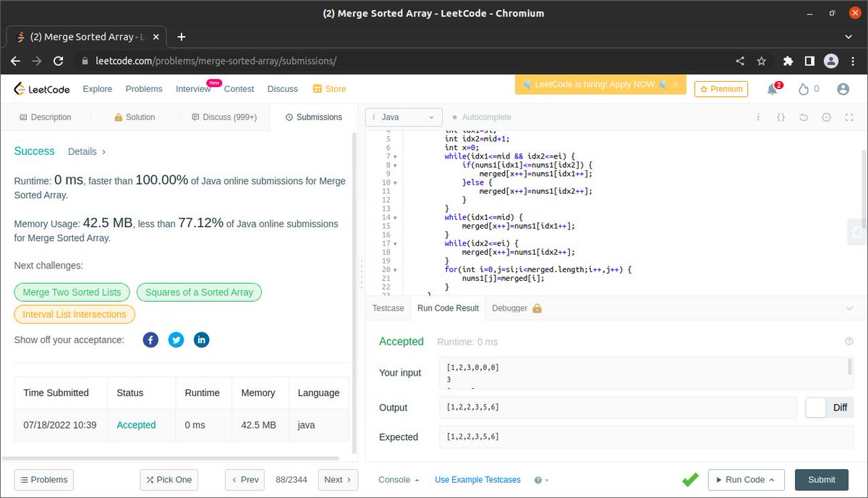
Task: Go to Next problem
Action: pyautogui.click(x=338, y=480)
